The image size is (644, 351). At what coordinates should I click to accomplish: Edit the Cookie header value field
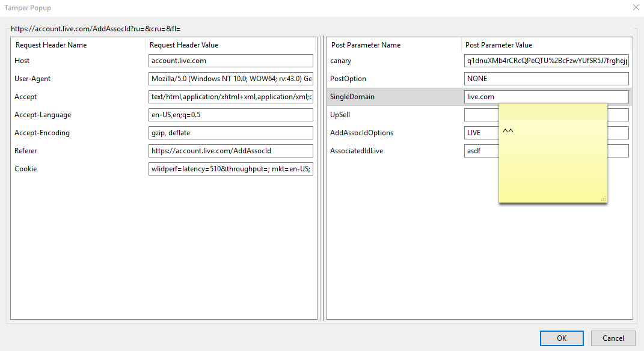coord(230,168)
